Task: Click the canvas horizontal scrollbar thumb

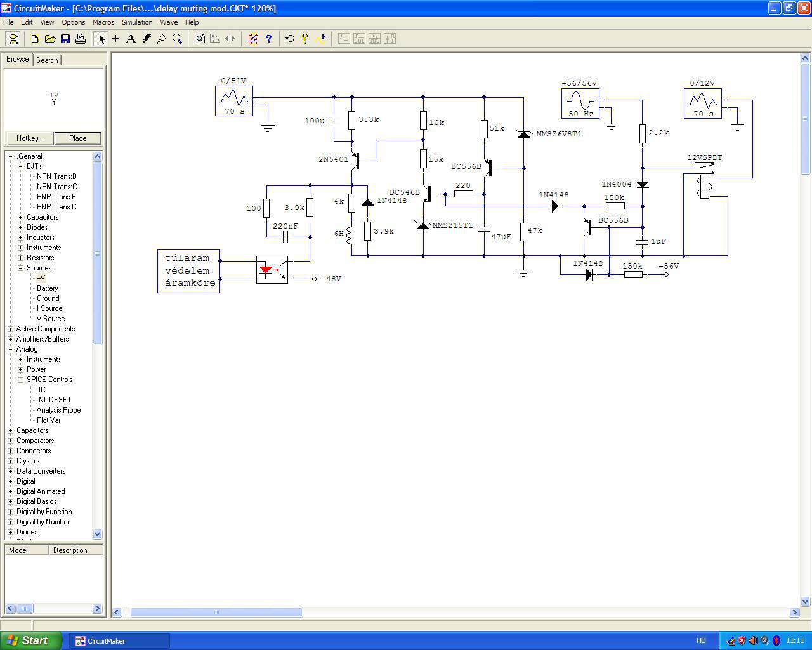Action: point(216,612)
